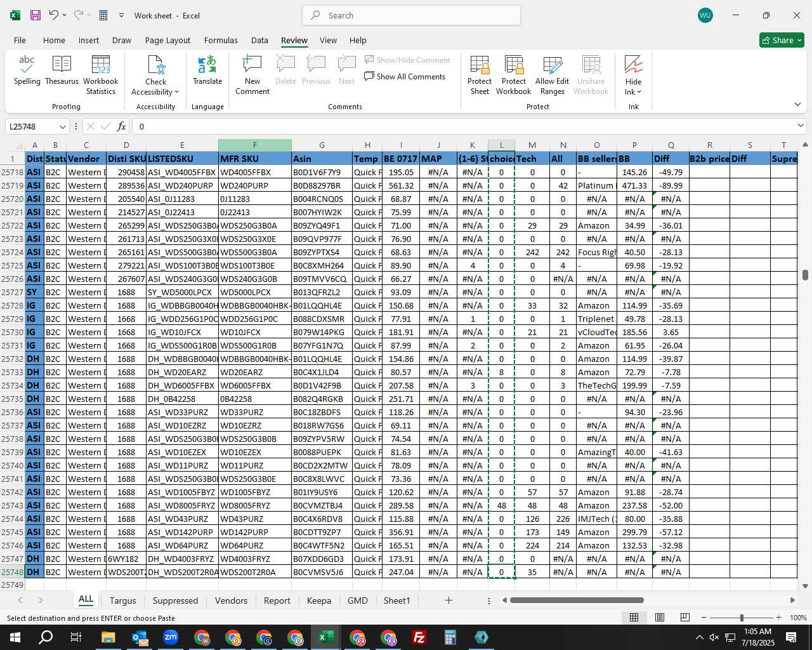Open Zoom app from taskbar
The height and width of the screenshot is (650, 812).
click(170, 637)
